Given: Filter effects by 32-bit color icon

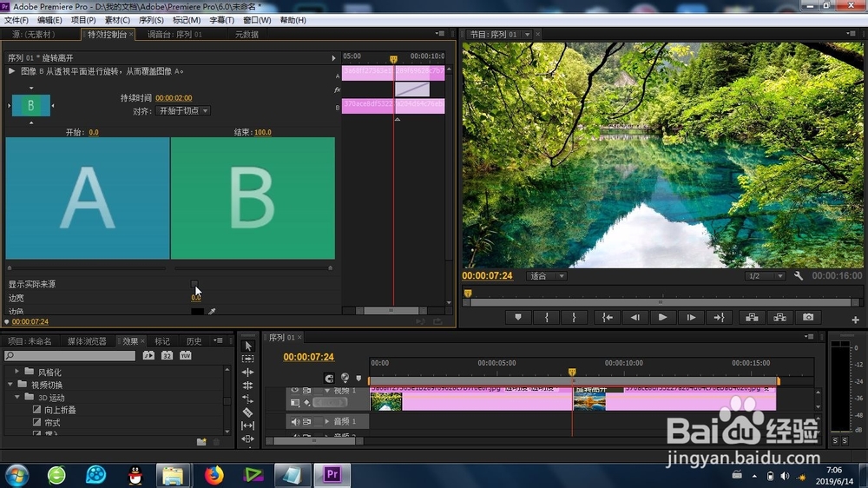Looking at the screenshot, I should point(167,356).
